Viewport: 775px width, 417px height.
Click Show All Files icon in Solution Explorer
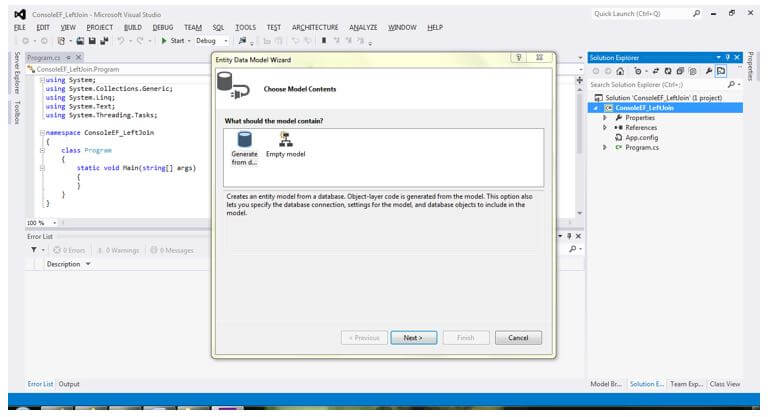[692, 71]
